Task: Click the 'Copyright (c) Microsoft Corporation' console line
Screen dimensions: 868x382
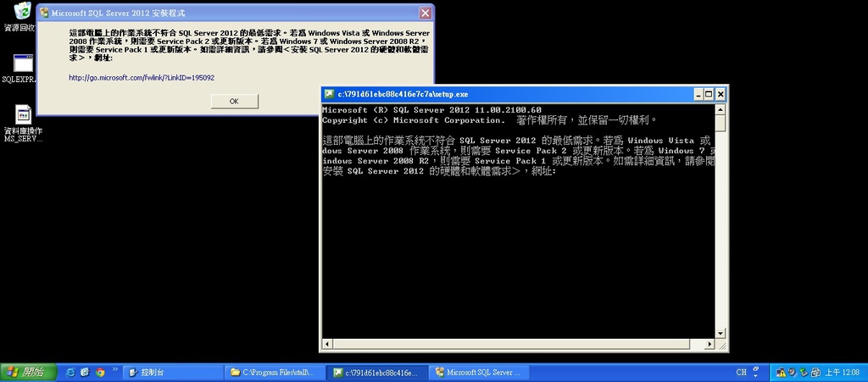Action: [x=413, y=120]
